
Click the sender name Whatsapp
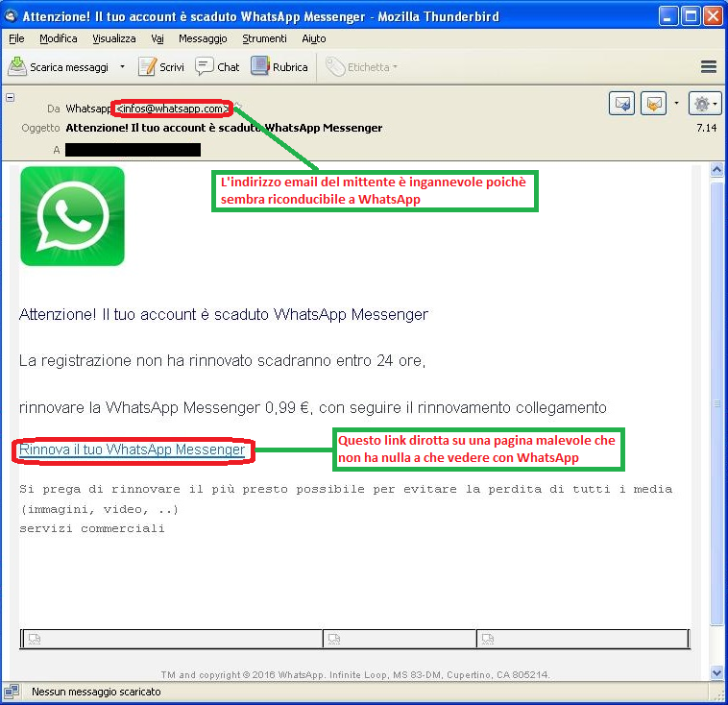88,109
